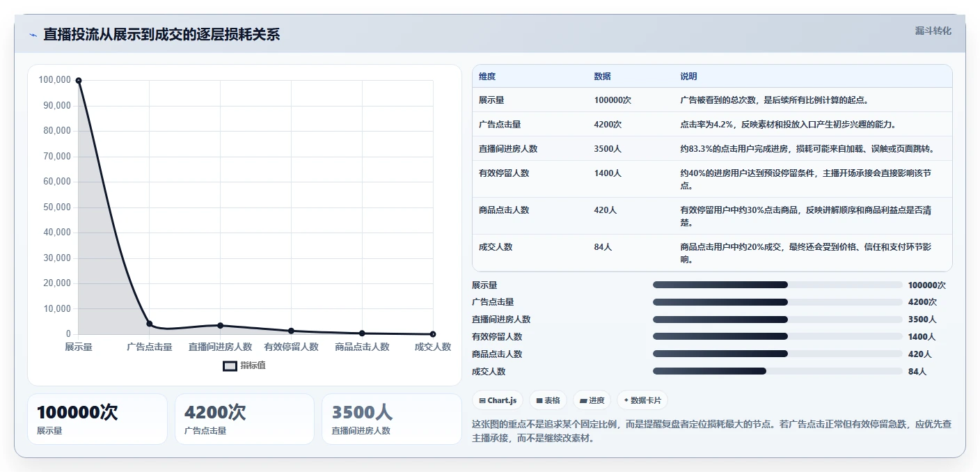Viewport: 980px width, 472px height.
Task: Click the 直播间进房人数 progress bar
Action: coord(777,320)
